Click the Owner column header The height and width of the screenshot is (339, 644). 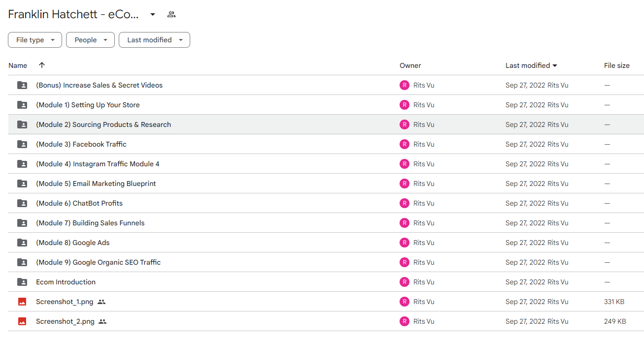click(x=410, y=65)
